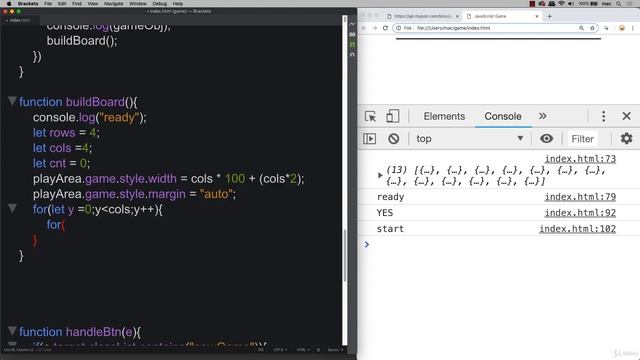The height and width of the screenshot is (360, 640).
Task: Open the top JavaScript context dropdown
Action: (470, 139)
